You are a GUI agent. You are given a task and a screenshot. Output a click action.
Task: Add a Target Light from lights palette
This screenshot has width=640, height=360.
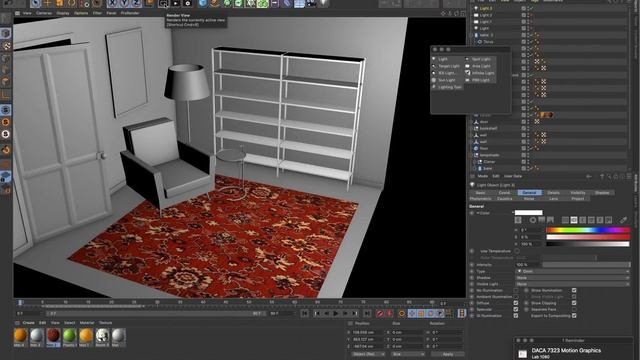(x=449, y=66)
